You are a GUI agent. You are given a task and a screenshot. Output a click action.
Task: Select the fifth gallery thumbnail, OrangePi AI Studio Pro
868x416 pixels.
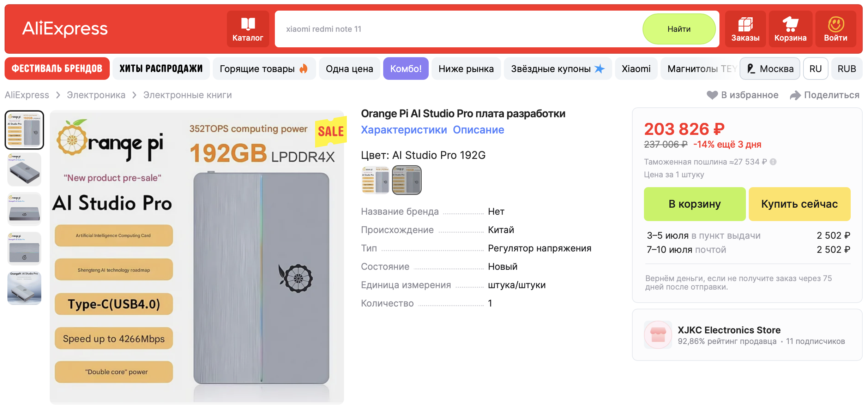(x=24, y=288)
